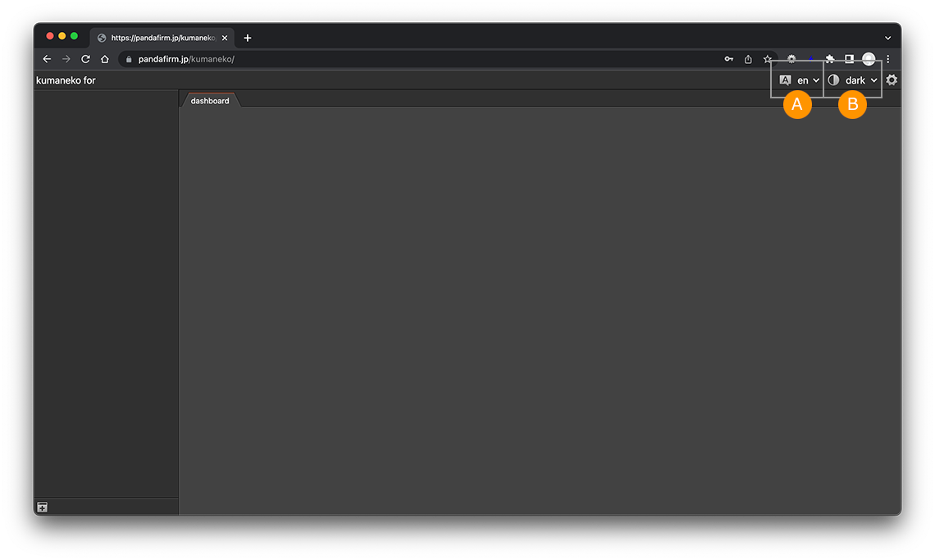The height and width of the screenshot is (560, 935).
Task: Click the browser reload button
Action: pyautogui.click(x=85, y=59)
